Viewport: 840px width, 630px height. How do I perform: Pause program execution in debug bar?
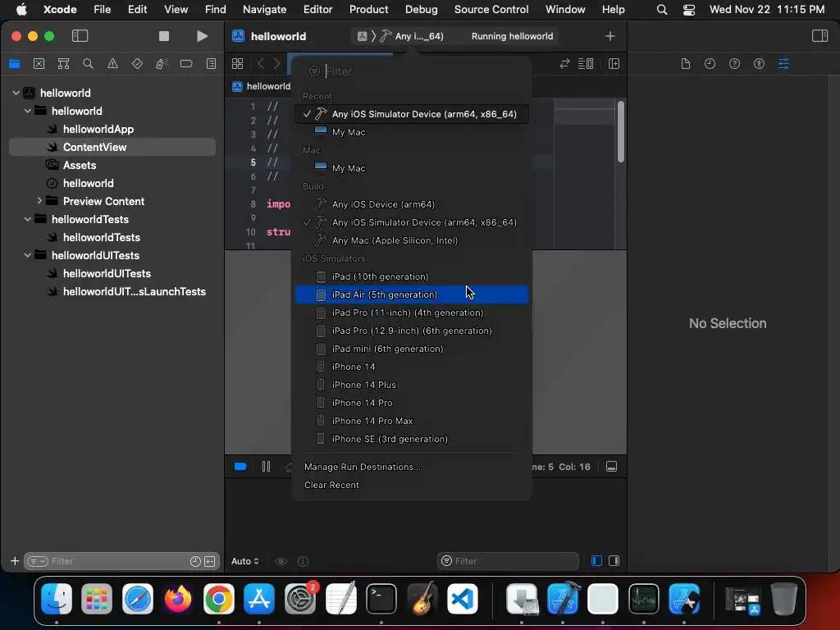pos(267,467)
